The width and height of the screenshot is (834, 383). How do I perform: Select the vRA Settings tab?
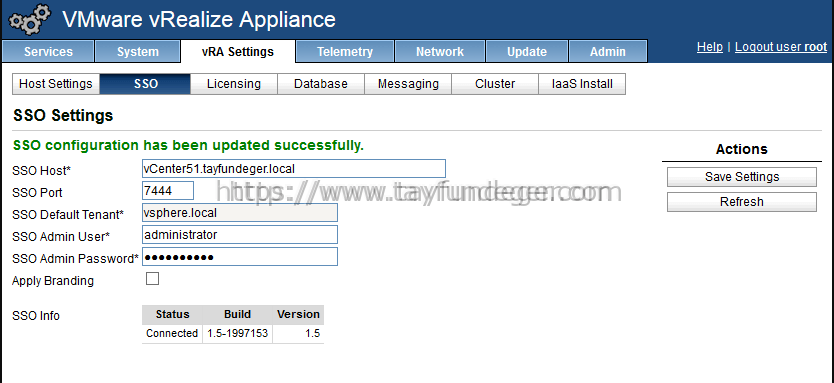(x=238, y=52)
